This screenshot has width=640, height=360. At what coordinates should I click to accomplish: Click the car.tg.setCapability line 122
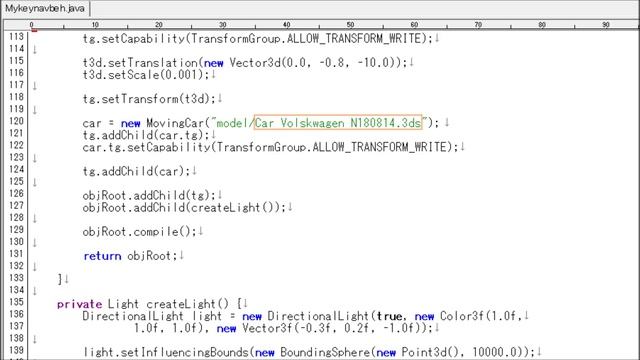(x=270, y=147)
